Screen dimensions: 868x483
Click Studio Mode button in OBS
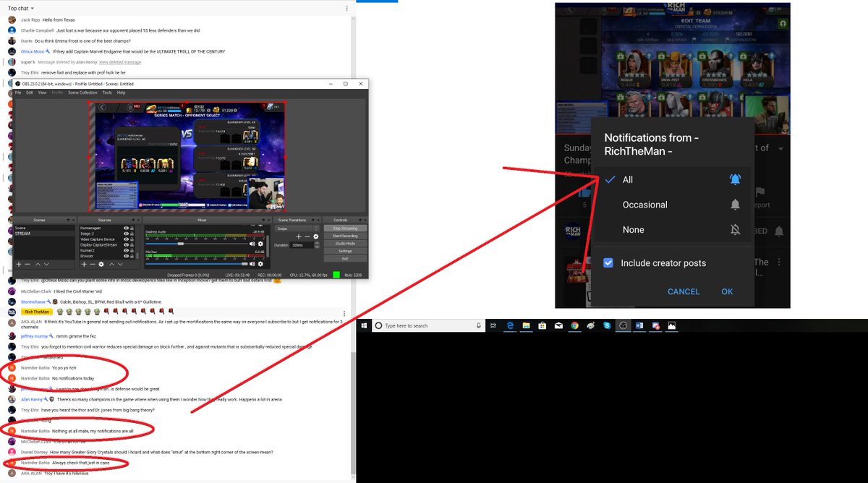(x=345, y=244)
